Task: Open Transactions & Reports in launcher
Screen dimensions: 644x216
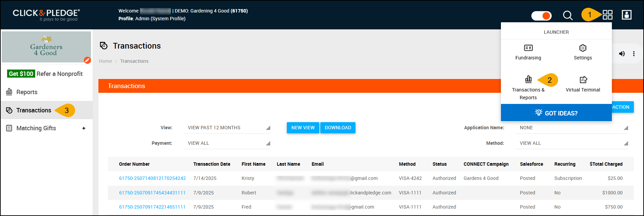Action: (528, 88)
